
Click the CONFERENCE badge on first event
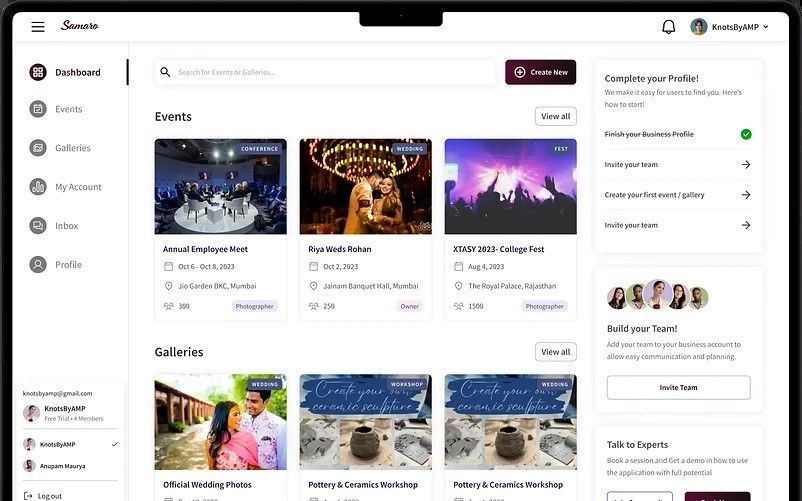point(259,149)
